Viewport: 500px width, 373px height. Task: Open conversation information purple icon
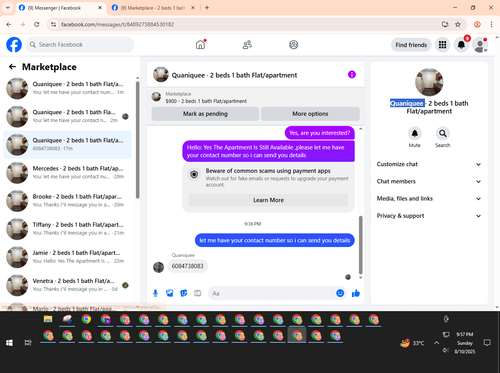pos(352,74)
